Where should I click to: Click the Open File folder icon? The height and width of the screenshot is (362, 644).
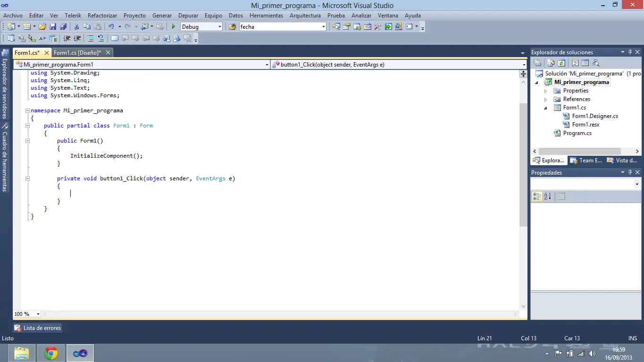(42, 27)
